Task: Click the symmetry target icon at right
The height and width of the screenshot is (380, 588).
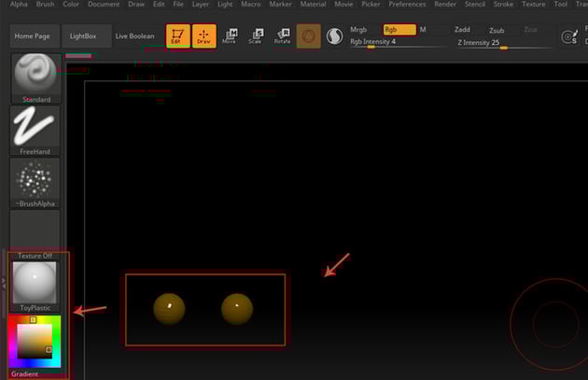Action: pos(569,36)
